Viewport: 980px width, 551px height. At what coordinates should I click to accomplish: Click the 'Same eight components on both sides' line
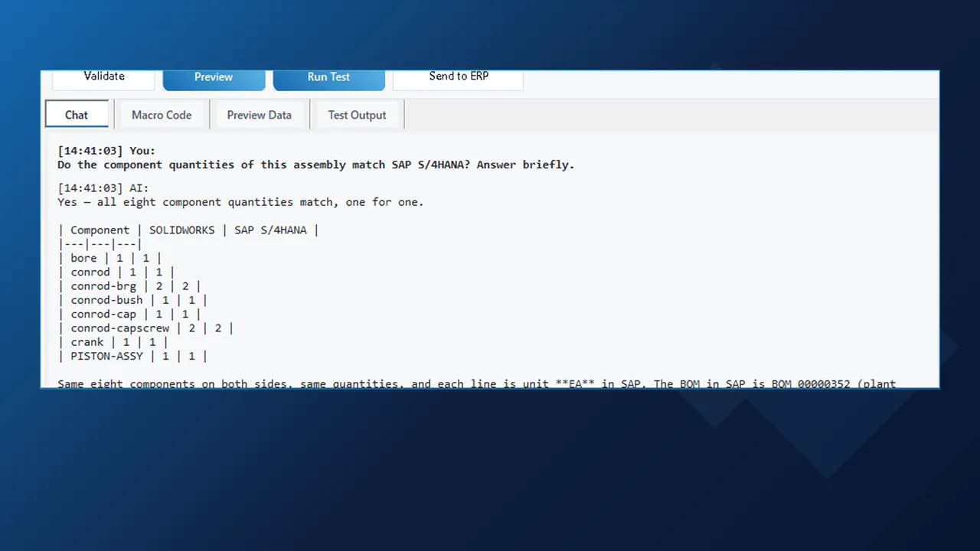pos(476,383)
